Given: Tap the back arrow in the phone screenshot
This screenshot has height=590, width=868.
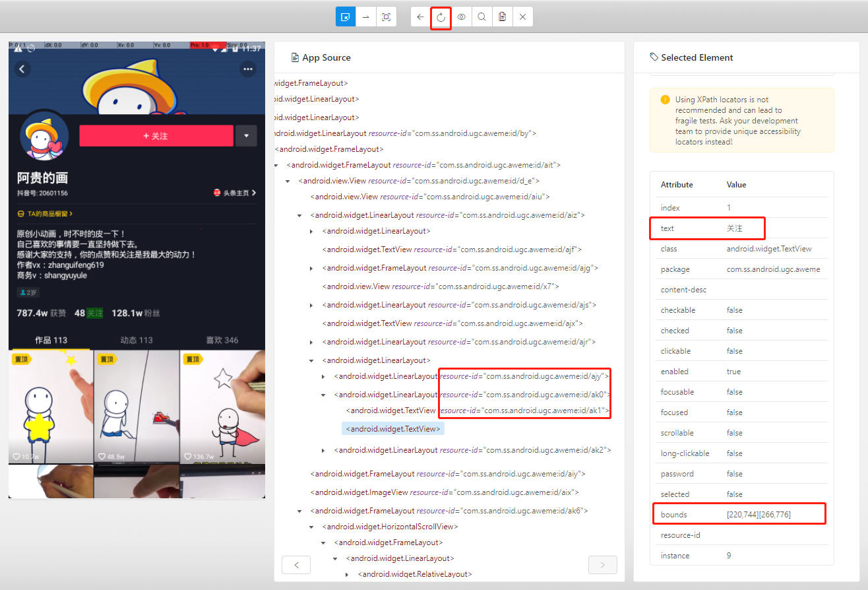Looking at the screenshot, I should click(x=22, y=69).
